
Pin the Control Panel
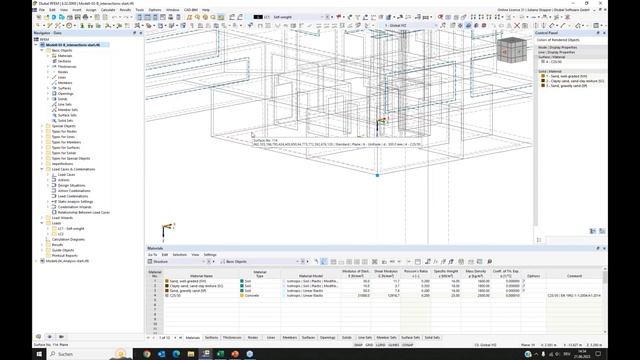point(598,33)
